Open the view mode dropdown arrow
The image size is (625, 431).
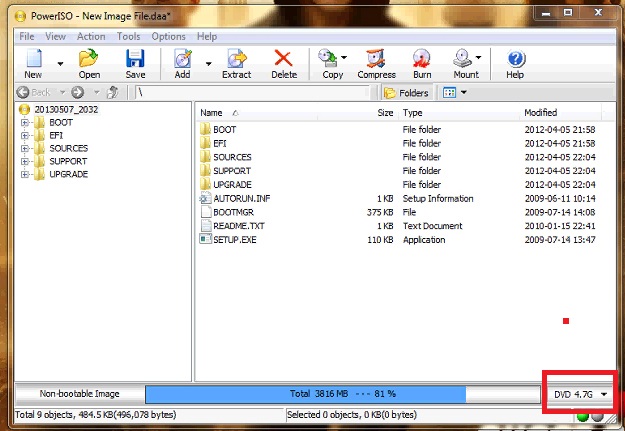[x=464, y=92]
